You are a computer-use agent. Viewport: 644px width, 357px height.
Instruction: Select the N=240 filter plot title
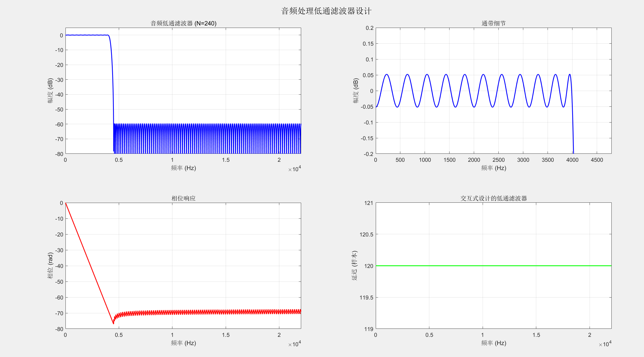[x=183, y=24]
